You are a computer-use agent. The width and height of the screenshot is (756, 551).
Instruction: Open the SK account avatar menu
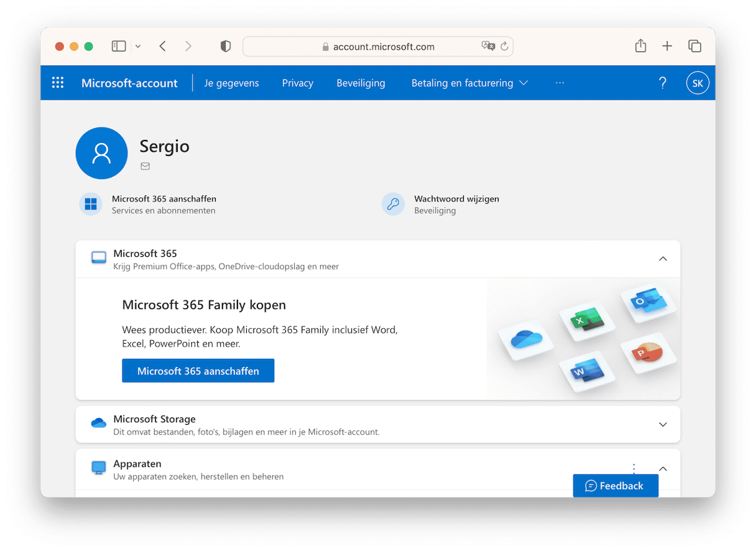[x=698, y=83]
